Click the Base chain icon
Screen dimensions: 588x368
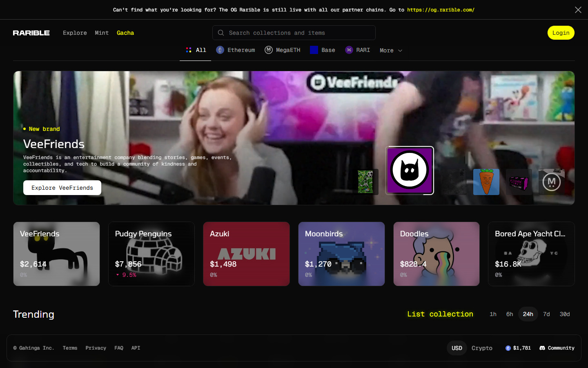(314, 50)
